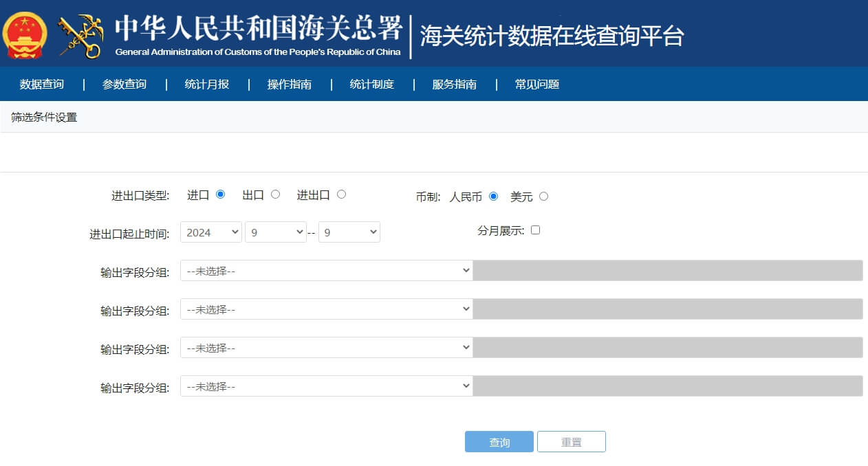Image resolution: width=868 pixels, height=466 pixels.
Task: Choose 人民币 currency radio button
Action: [493, 197]
